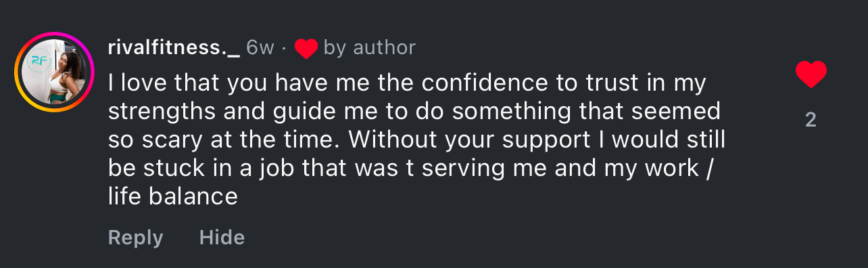Select the 'by author' label

370,47
